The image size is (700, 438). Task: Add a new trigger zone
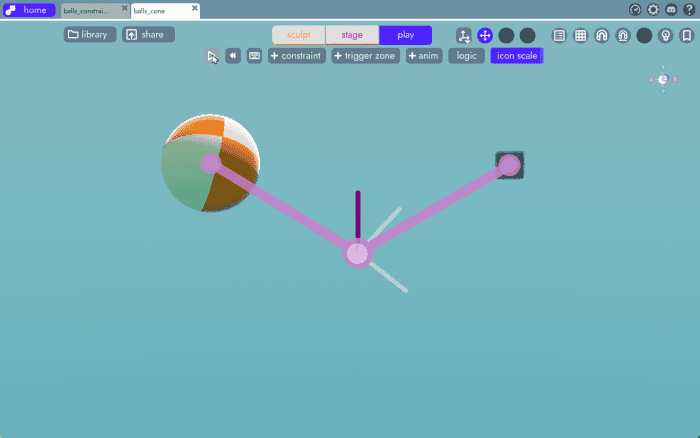pos(365,56)
